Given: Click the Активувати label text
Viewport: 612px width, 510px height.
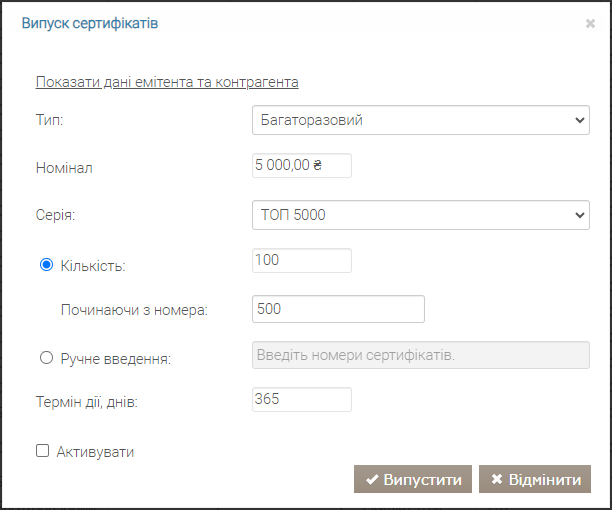Looking at the screenshot, I should 95,452.
